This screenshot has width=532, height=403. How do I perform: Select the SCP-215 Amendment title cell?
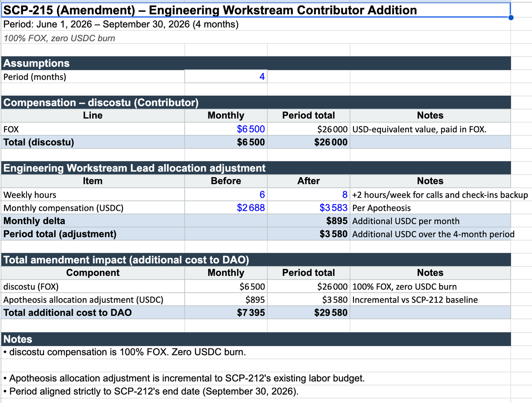point(256,10)
